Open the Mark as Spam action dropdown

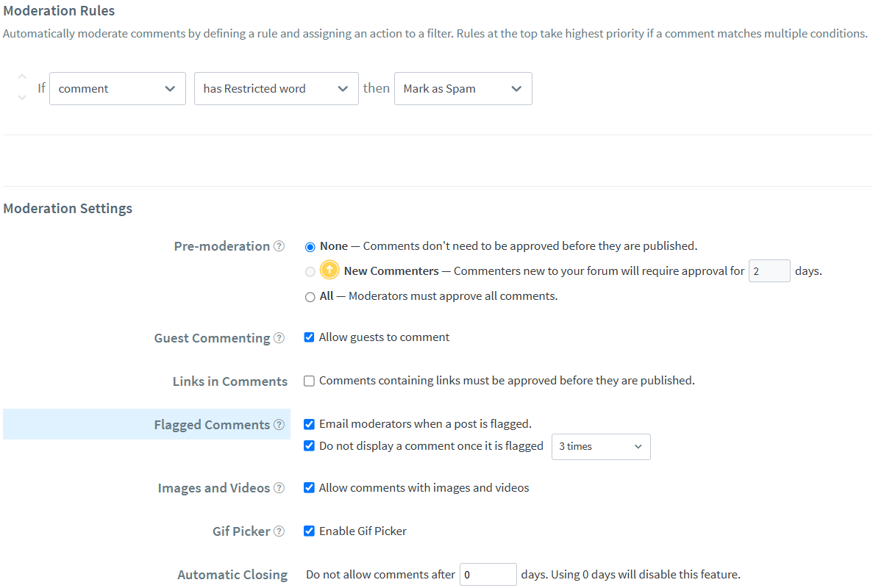pos(463,88)
